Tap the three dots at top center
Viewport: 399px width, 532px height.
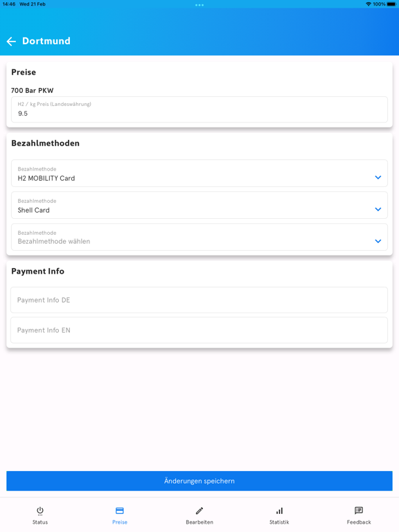(x=199, y=5)
